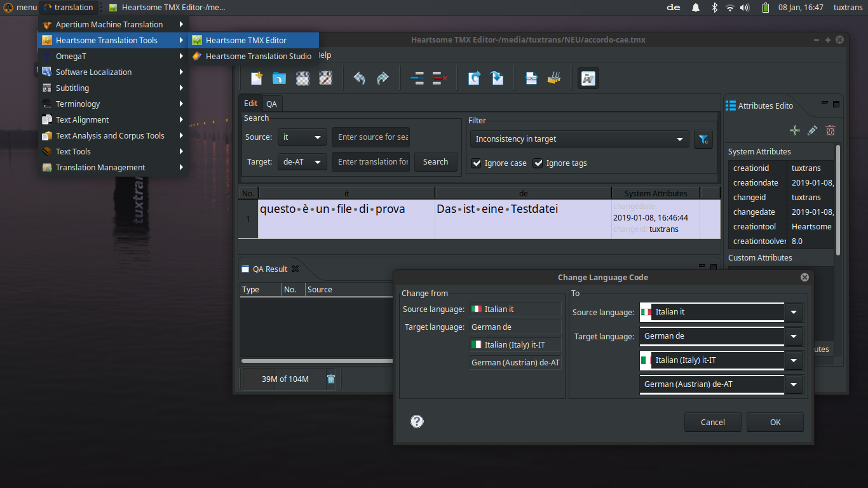Expand the Inconsistency in target filter dropdown
This screenshot has height=488, width=868.
click(580, 139)
